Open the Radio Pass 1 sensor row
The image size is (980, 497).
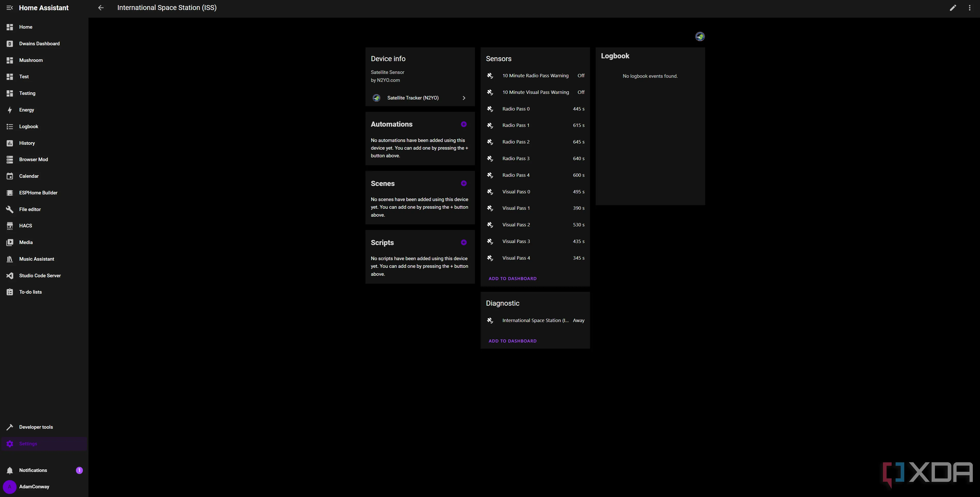(535, 125)
